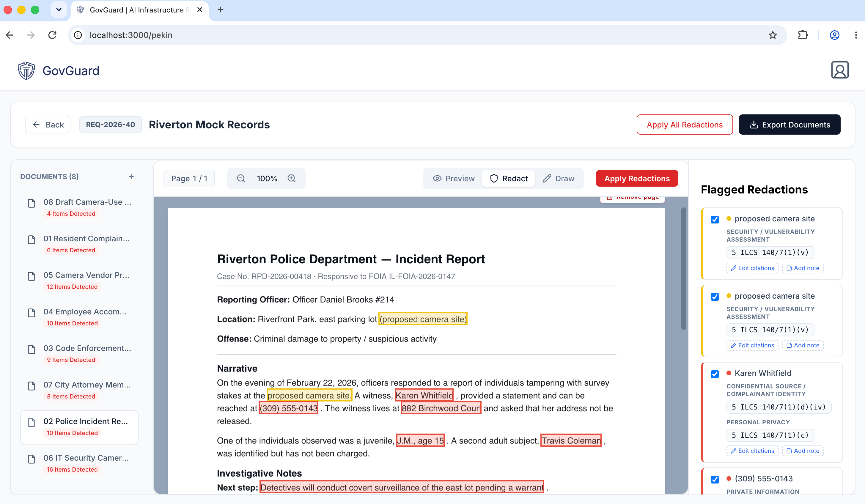This screenshot has width=865, height=504.
Task: Click file icon for 04 Employee Accom
Action: (x=31, y=313)
